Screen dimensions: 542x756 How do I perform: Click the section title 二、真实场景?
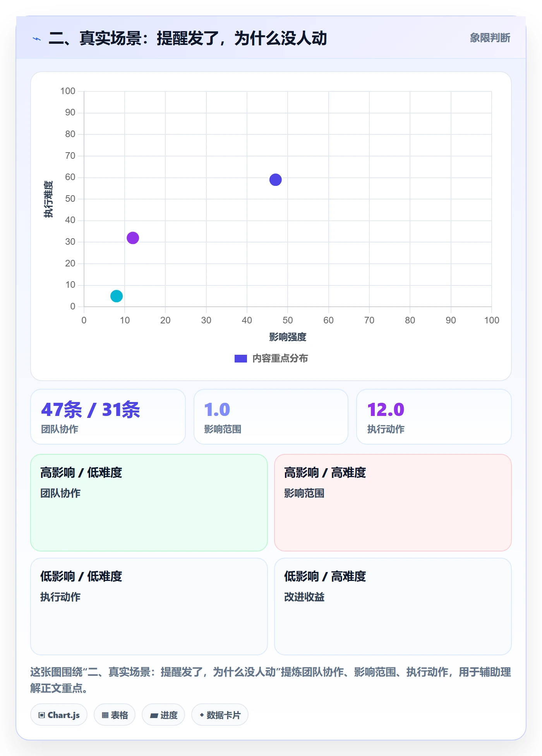pos(187,38)
